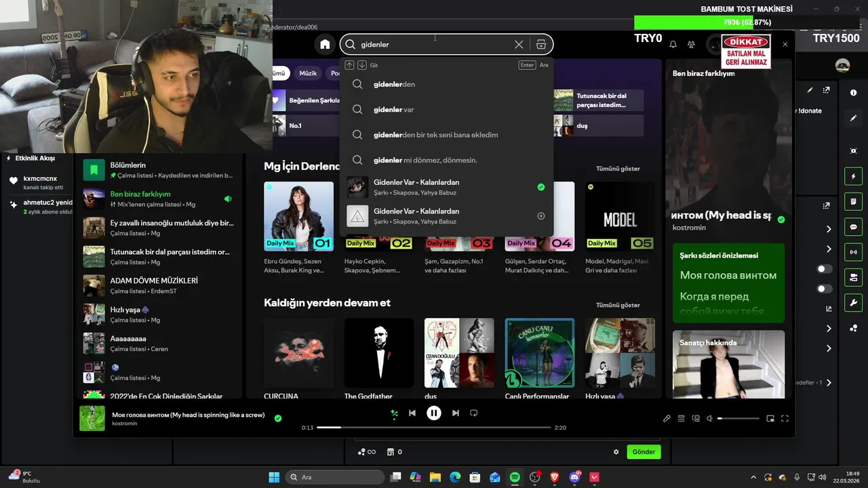The image size is (868, 488).
Task: Open the Windows Start button
Action: click(x=274, y=477)
